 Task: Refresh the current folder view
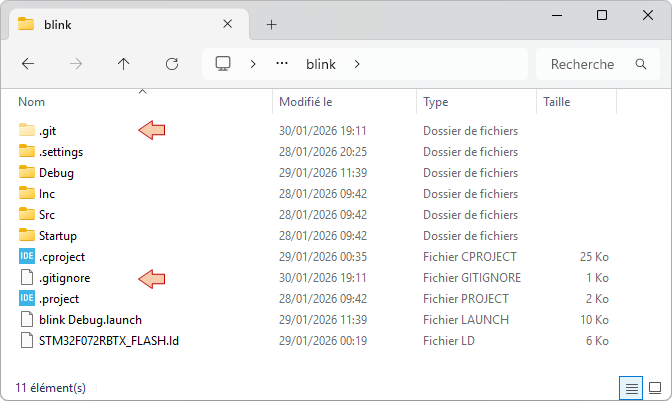click(x=171, y=64)
